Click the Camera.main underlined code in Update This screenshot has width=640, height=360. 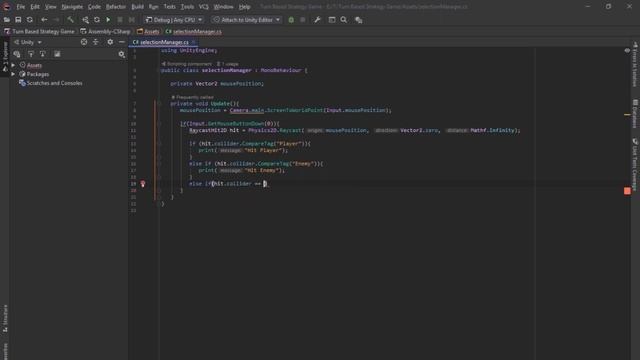click(x=247, y=110)
